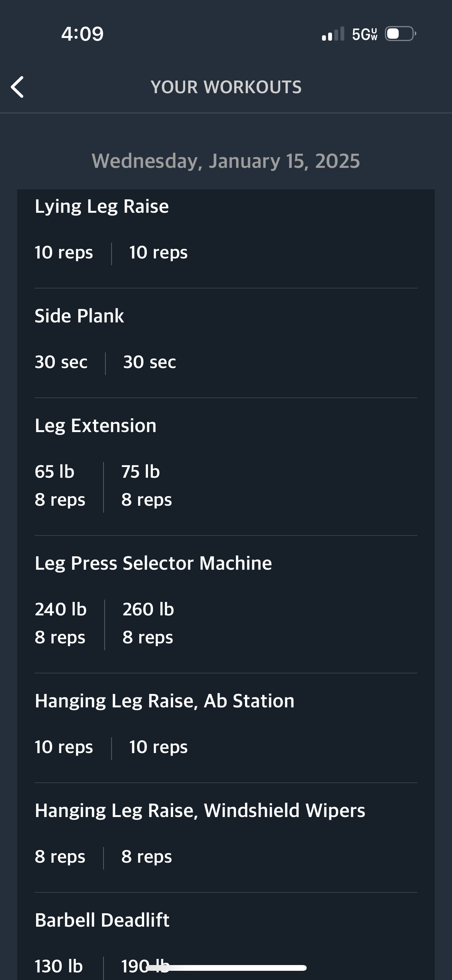Select the 75 lb Leg Extension set
452x980 pixels.
click(x=146, y=486)
